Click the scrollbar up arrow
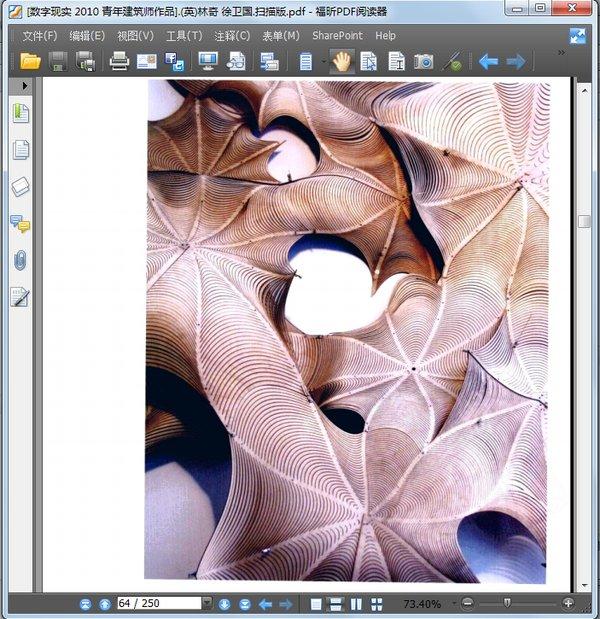Image resolution: width=600 pixels, height=619 pixels. point(585,90)
